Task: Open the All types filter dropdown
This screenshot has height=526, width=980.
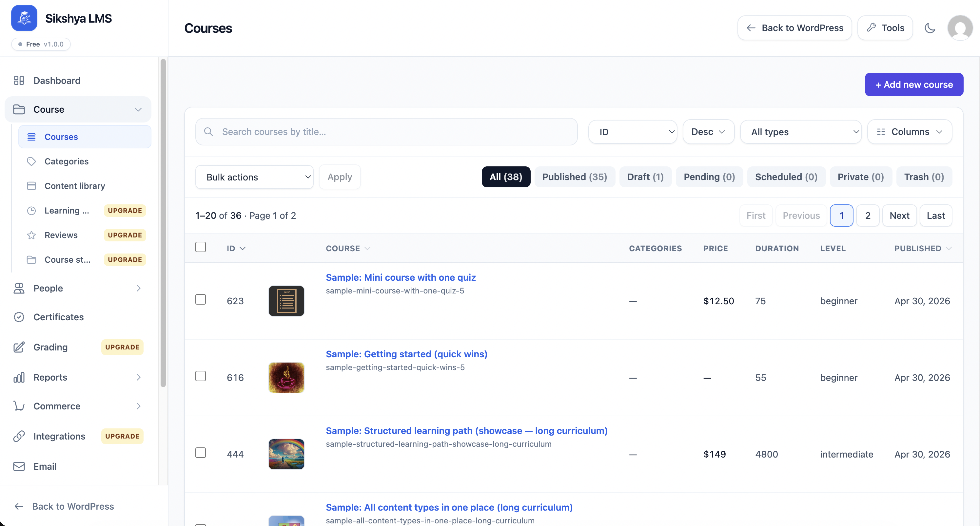Action: point(801,132)
